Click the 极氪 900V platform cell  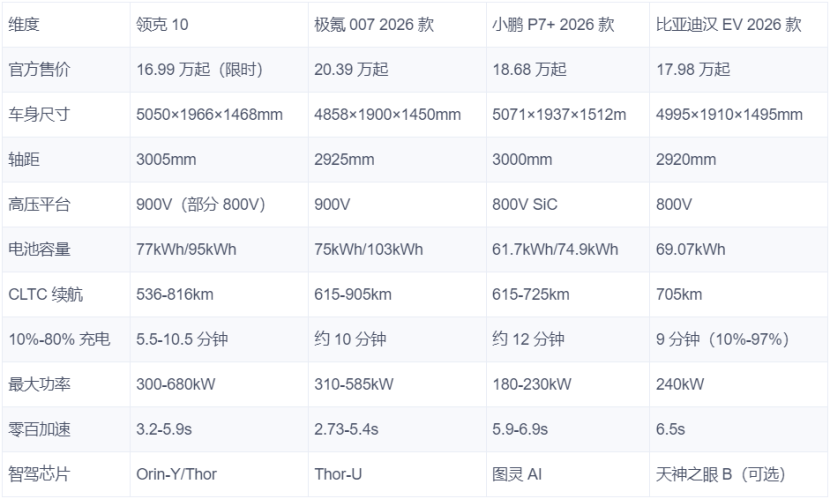coord(397,204)
